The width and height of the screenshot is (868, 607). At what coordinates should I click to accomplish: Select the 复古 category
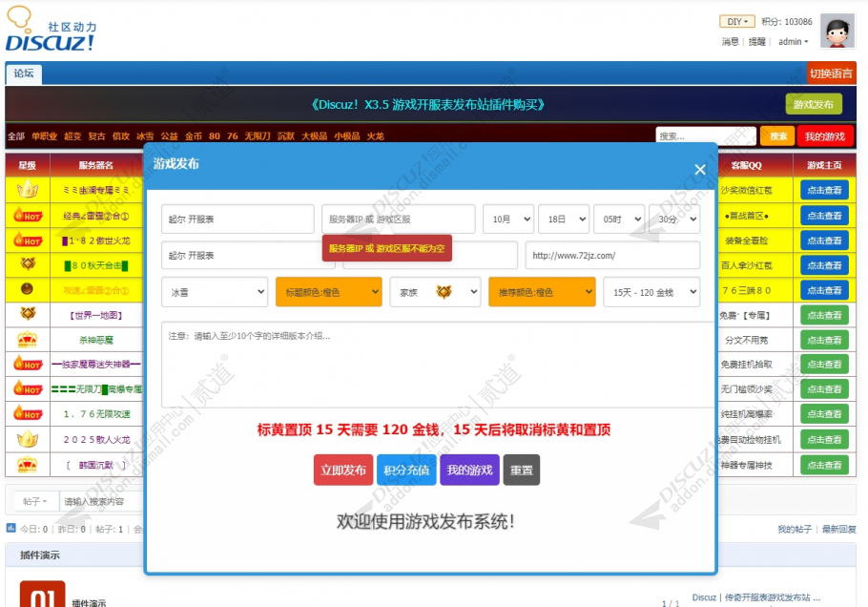97,136
